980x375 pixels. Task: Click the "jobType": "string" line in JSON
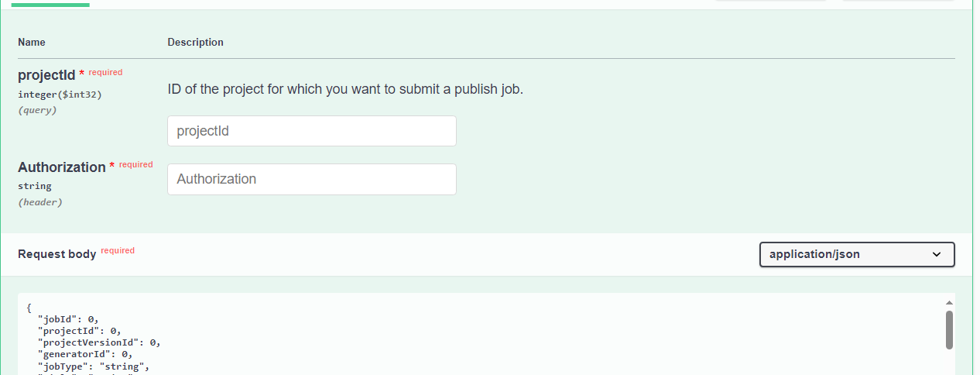tap(94, 366)
